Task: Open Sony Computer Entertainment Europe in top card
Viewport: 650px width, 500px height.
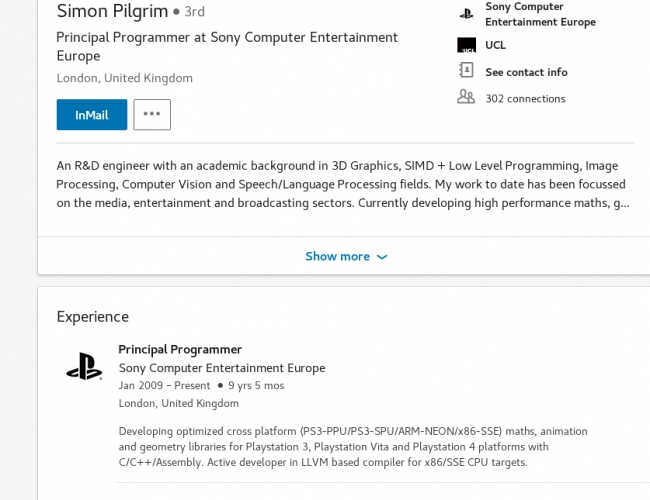Action: 540,14
